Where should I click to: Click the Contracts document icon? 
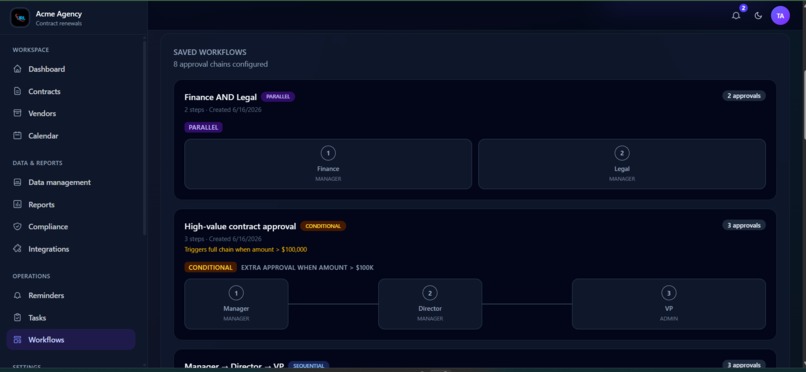(17, 91)
